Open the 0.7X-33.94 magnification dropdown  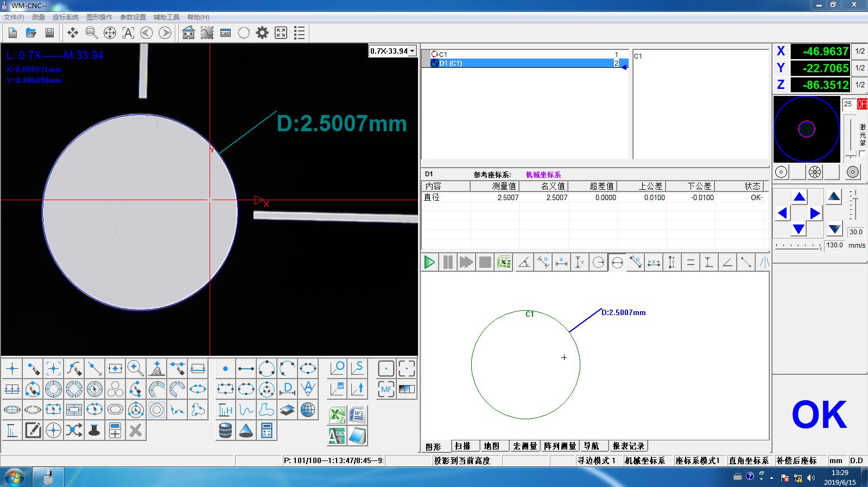tap(392, 51)
